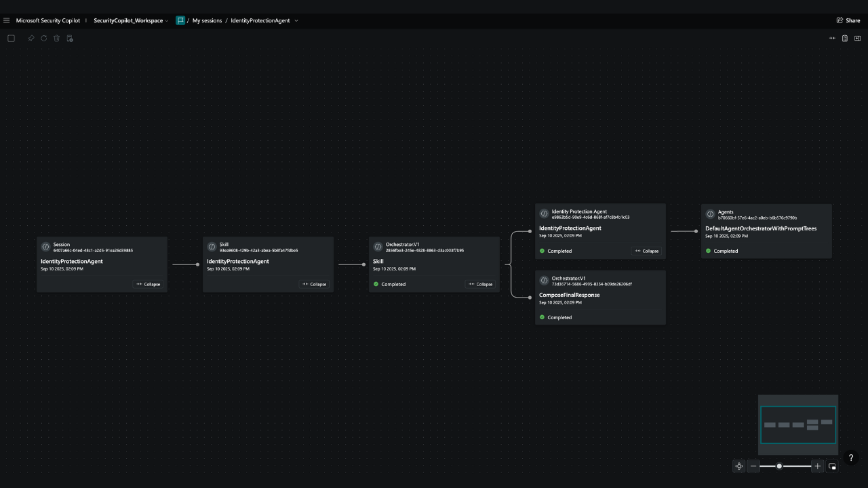Screen dimensions: 868x488
Task: Click the minimap overview thumbnail
Action: 798,425
